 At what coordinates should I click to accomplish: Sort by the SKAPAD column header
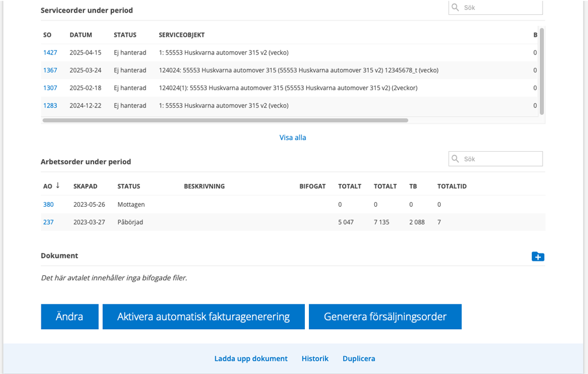pyautogui.click(x=85, y=187)
